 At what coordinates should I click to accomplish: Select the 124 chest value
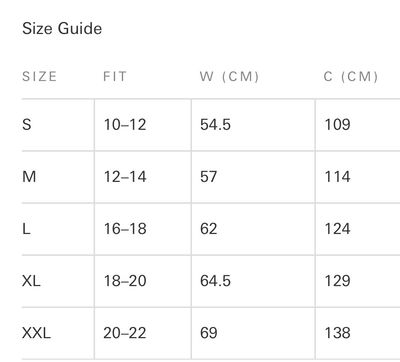click(x=338, y=229)
